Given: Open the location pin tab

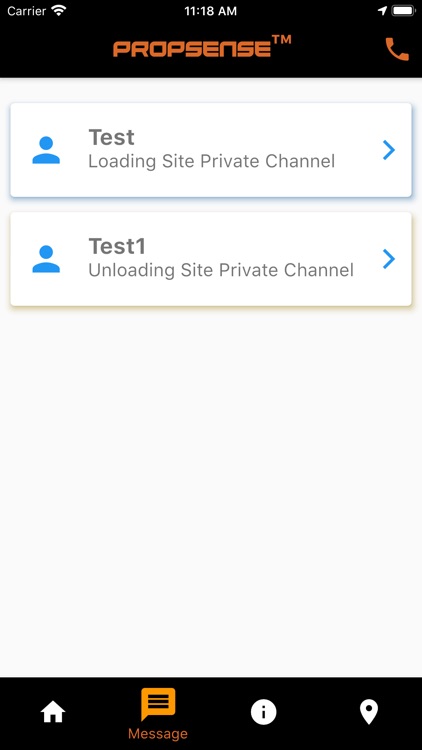Looking at the screenshot, I should pos(369,712).
